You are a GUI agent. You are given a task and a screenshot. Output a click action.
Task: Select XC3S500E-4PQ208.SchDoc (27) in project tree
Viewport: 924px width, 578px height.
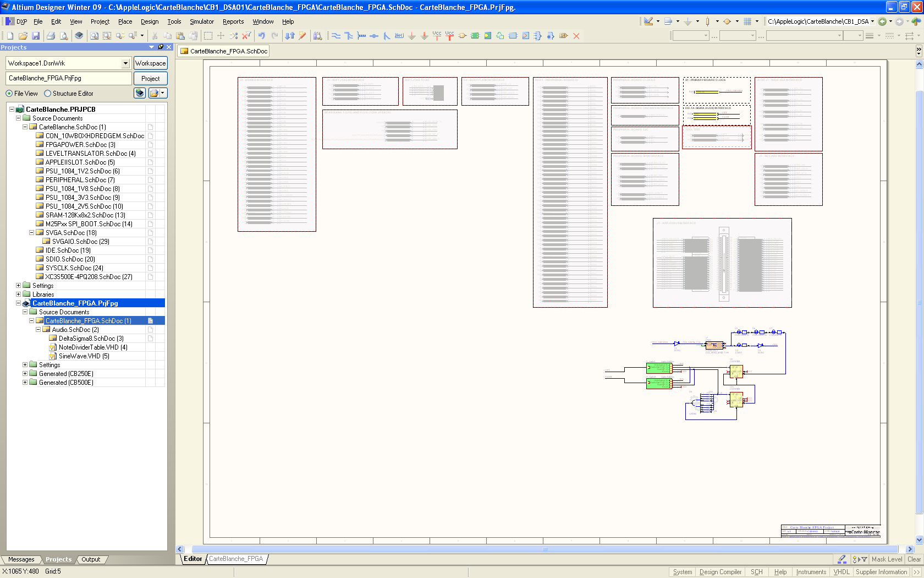point(89,277)
